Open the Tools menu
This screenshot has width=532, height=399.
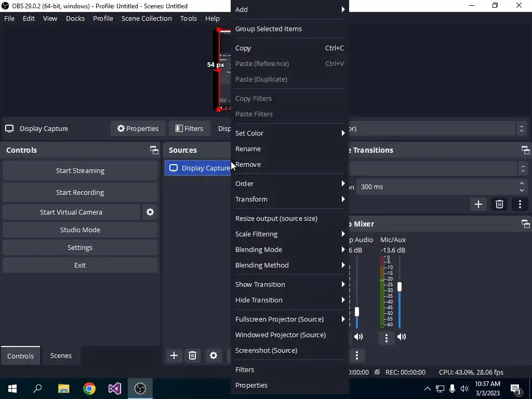tap(188, 18)
